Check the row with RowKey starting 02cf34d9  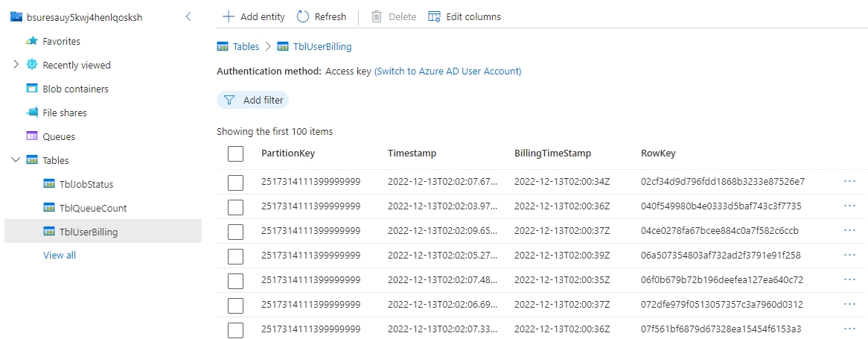click(x=236, y=182)
